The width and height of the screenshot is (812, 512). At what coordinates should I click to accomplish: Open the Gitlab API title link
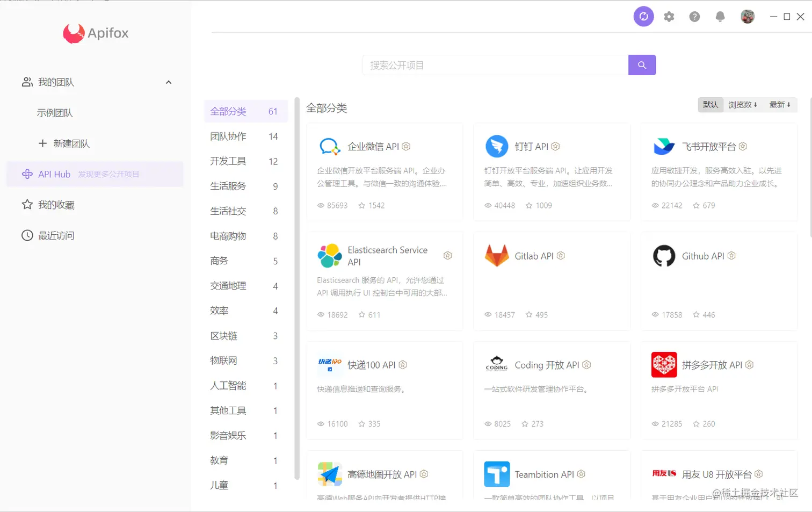[534, 256]
